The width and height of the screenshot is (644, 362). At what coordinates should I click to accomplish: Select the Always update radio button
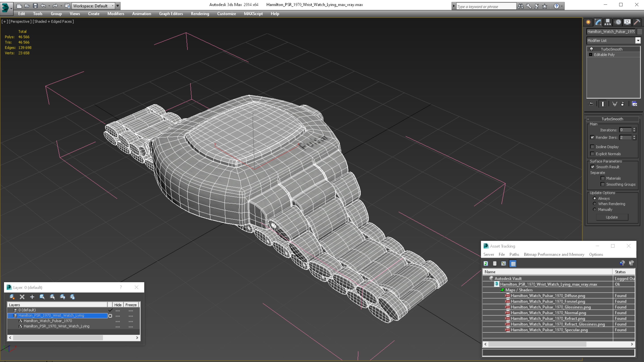[x=595, y=198]
